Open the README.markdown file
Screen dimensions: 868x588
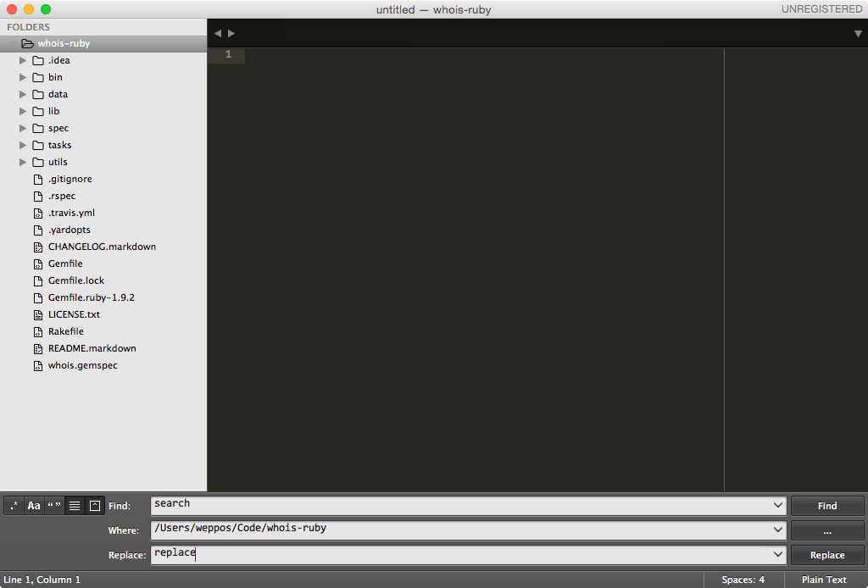(x=91, y=348)
